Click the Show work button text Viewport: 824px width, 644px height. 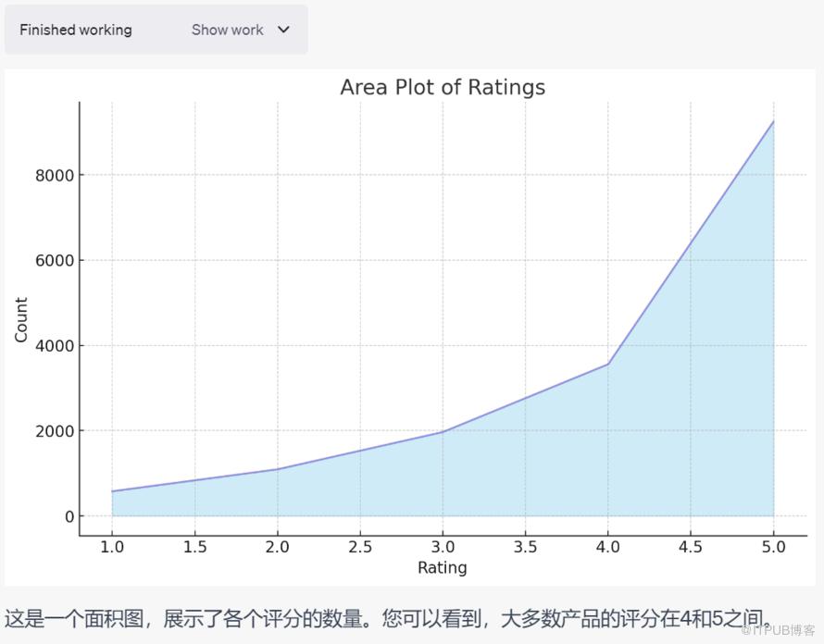(227, 30)
